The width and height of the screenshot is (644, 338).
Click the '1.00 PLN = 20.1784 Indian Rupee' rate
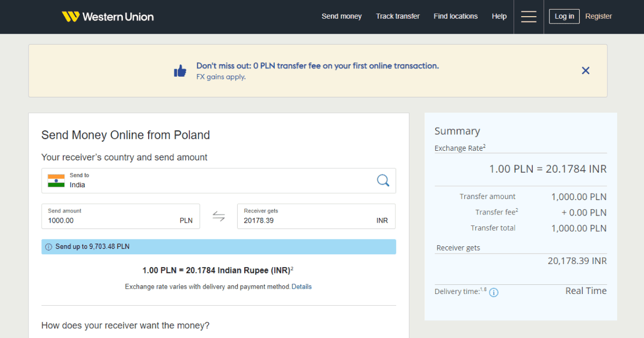tap(218, 270)
